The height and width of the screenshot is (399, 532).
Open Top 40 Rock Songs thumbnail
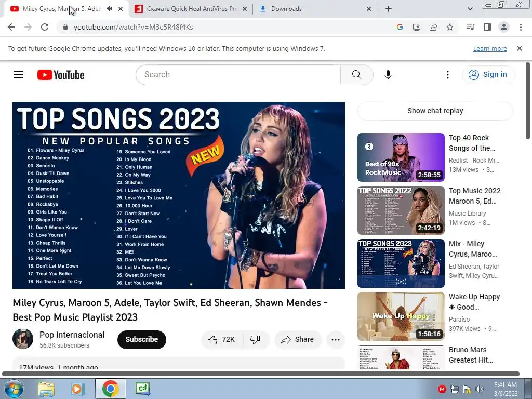401,157
